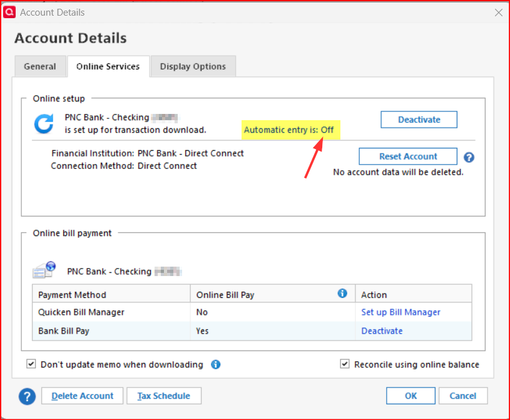Open the Tax Schedule button

[x=164, y=396]
